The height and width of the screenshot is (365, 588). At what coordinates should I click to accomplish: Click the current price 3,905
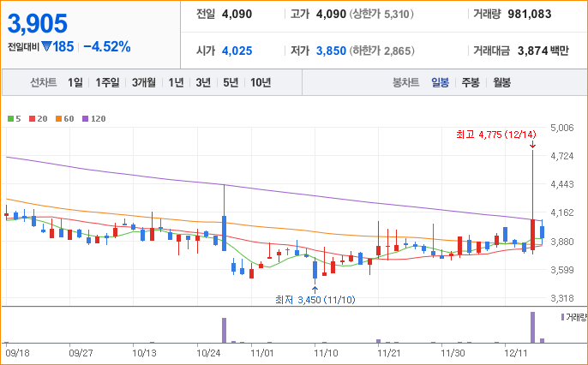tap(38, 24)
